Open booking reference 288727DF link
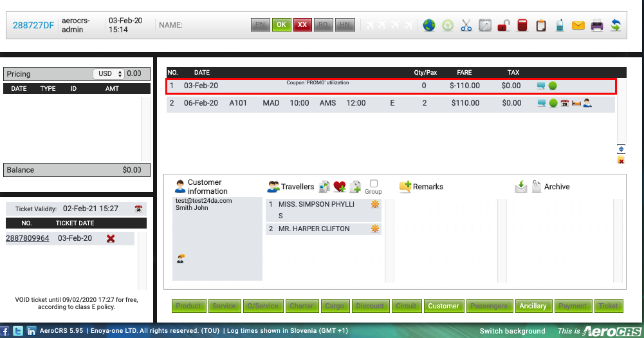 pyautogui.click(x=33, y=25)
